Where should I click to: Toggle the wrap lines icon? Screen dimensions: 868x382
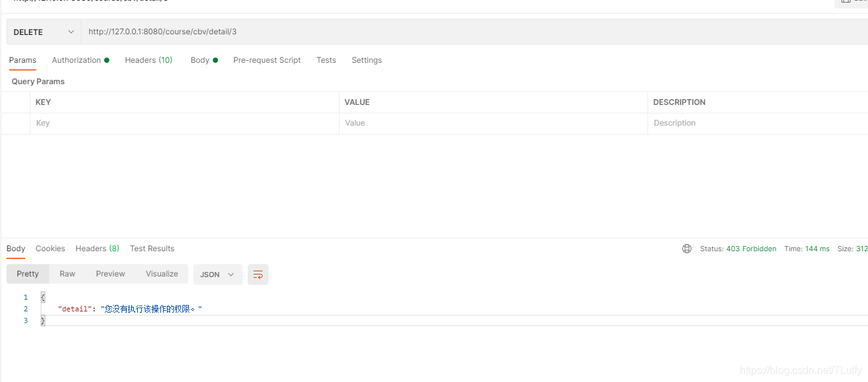[258, 275]
